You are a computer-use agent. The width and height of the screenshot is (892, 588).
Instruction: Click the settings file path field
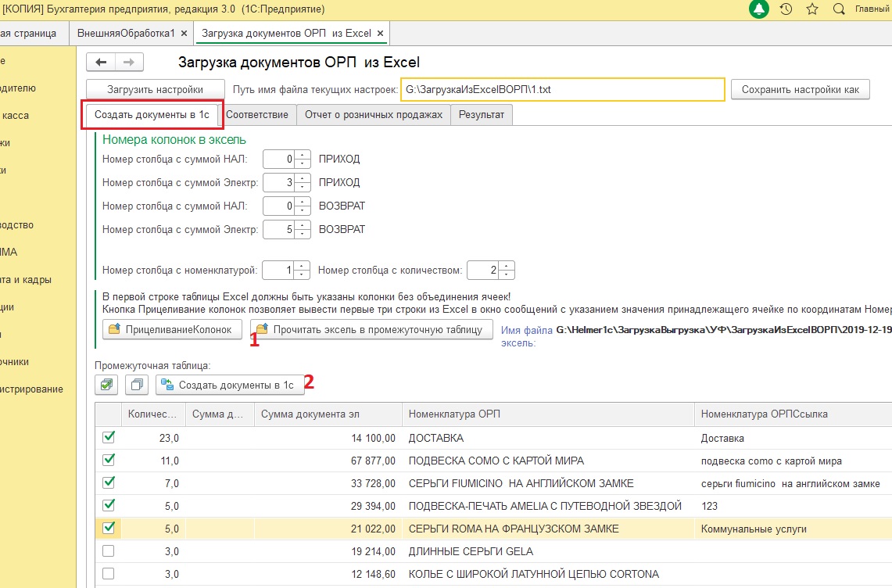pyautogui.click(x=562, y=90)
